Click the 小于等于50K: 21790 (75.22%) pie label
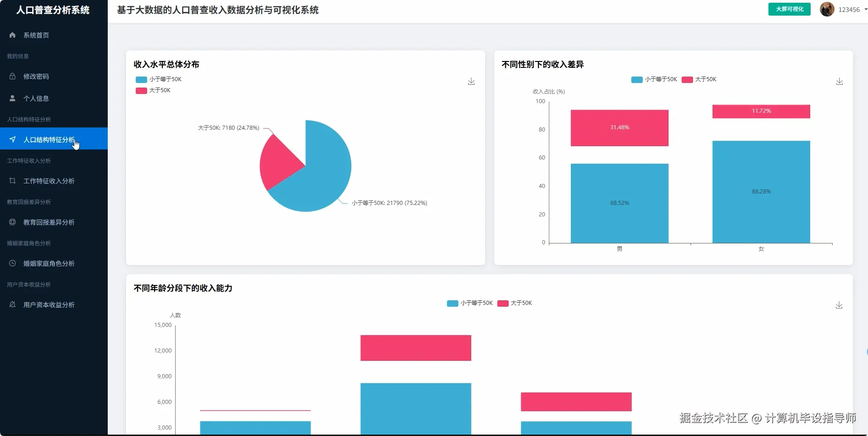 pyautogui.click(x=389, y=203)
